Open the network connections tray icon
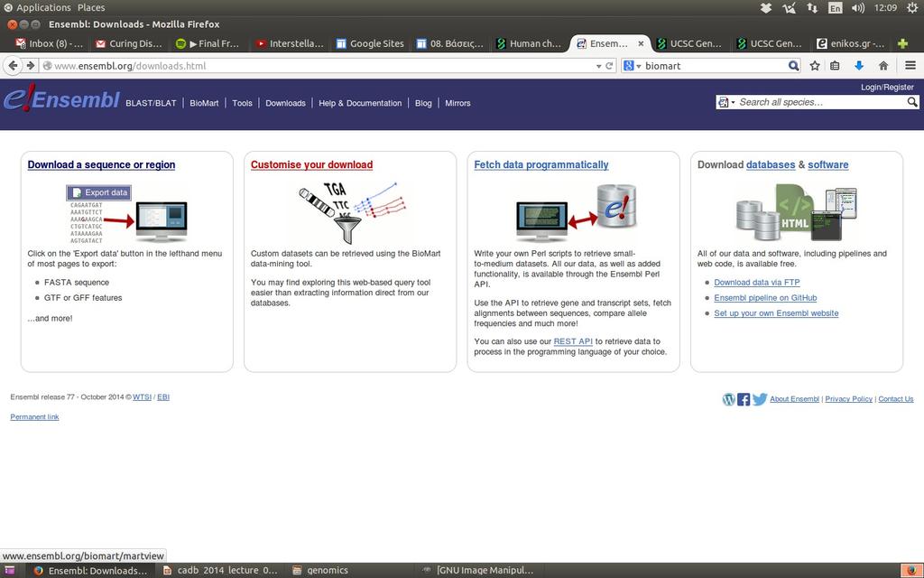Viewport: 924px width, 578px height. (813, 7)
